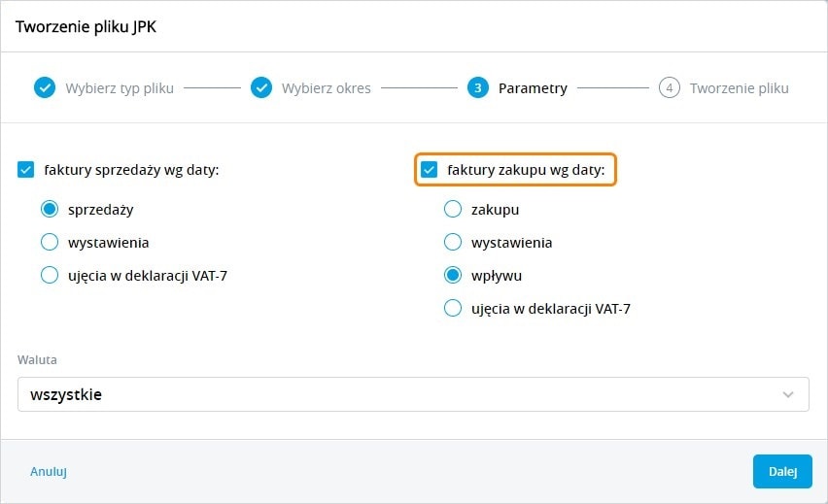Image resolution: width=828 pixels, height=504 pixels.
Task: Toggle faktury zakupu wg daty checkbox
Action: coord(430,171)
